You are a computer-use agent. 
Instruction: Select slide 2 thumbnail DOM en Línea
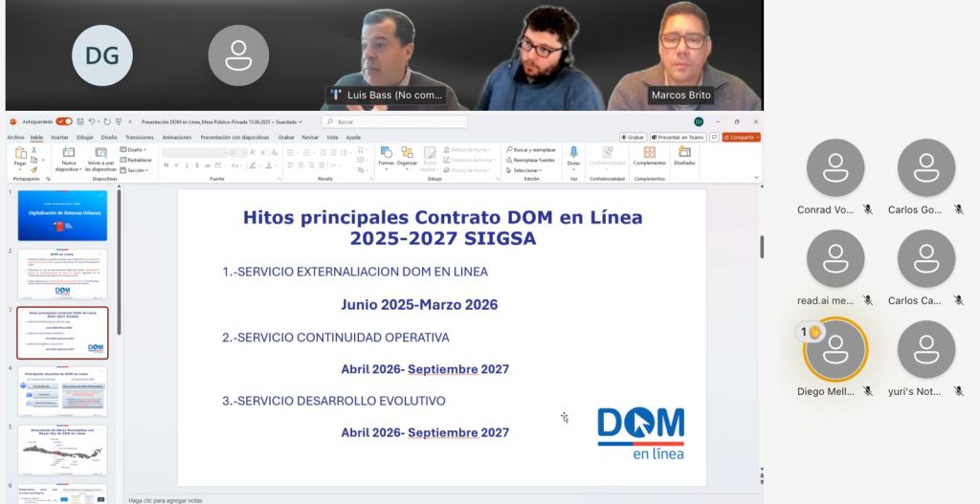62,274
